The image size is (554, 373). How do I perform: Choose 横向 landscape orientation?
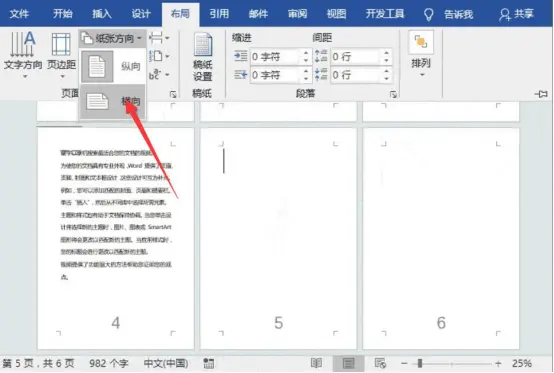pos(112,101)
